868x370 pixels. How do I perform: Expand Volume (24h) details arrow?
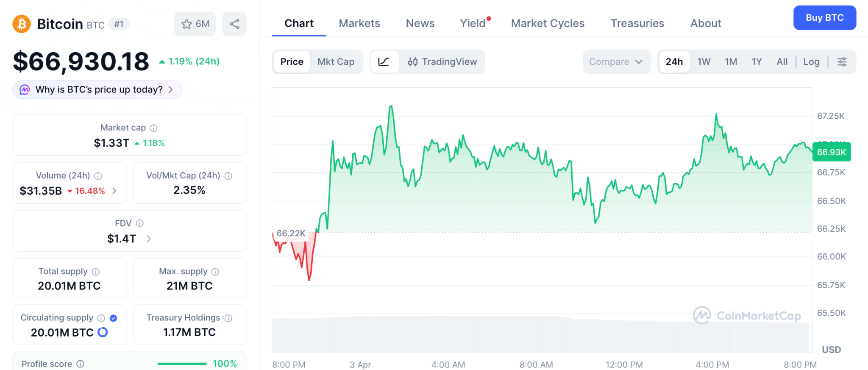pyautogui.click(x=114, y=191)
